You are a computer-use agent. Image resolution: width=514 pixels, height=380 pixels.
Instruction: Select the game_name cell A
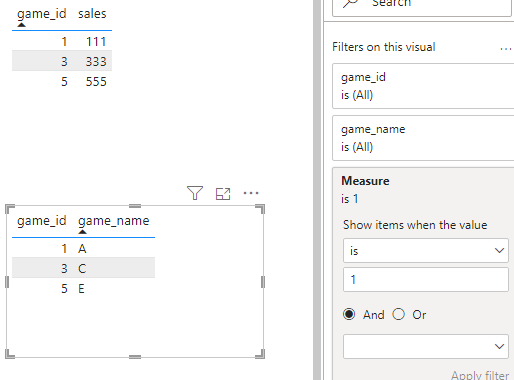(x=82, y=249)
